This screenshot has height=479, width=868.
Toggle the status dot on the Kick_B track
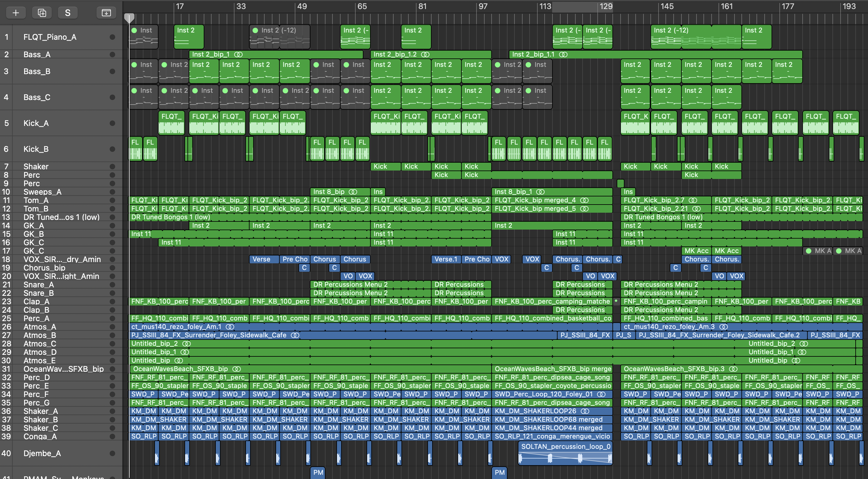point(112,149)
